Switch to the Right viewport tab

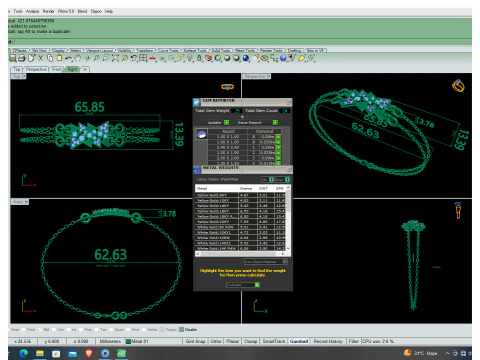72,69
